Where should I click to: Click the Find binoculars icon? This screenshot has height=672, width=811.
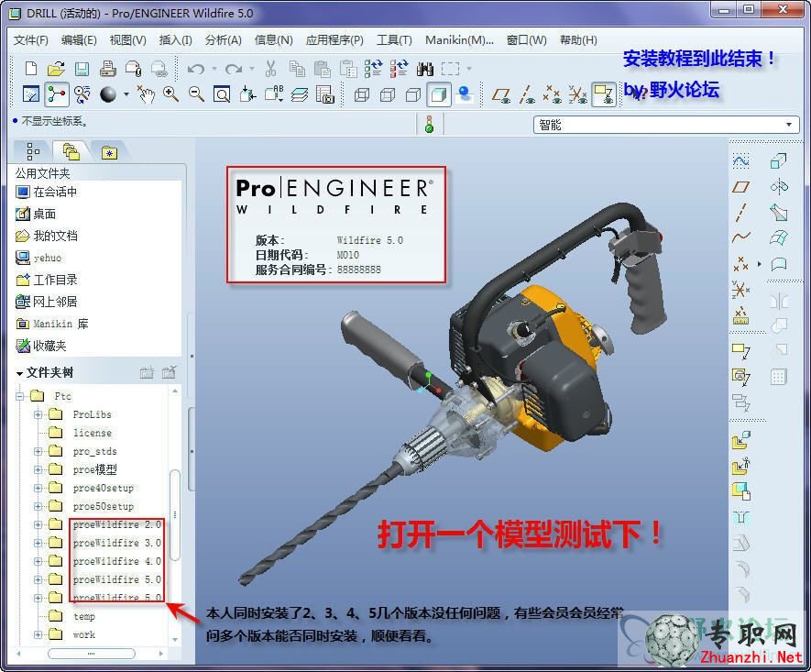424,68
